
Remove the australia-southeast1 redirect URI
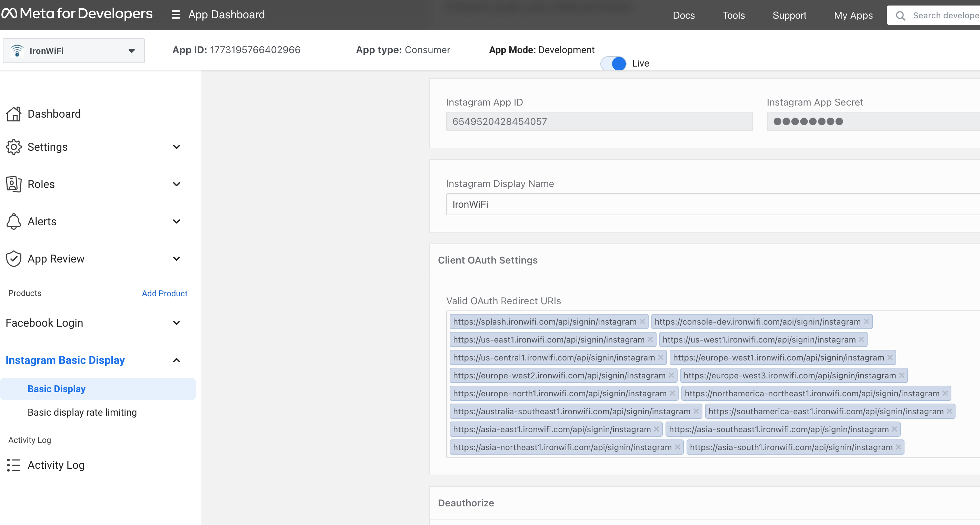[696, 411]
